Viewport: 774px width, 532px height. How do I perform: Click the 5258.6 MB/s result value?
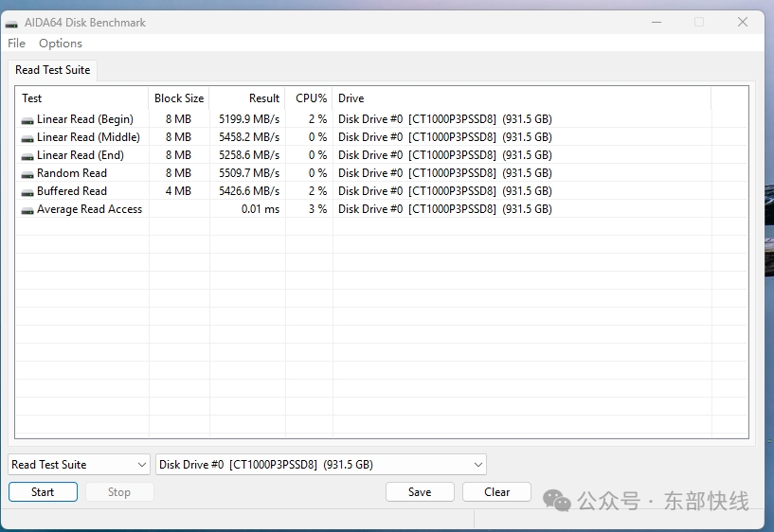tap(249, 155)
